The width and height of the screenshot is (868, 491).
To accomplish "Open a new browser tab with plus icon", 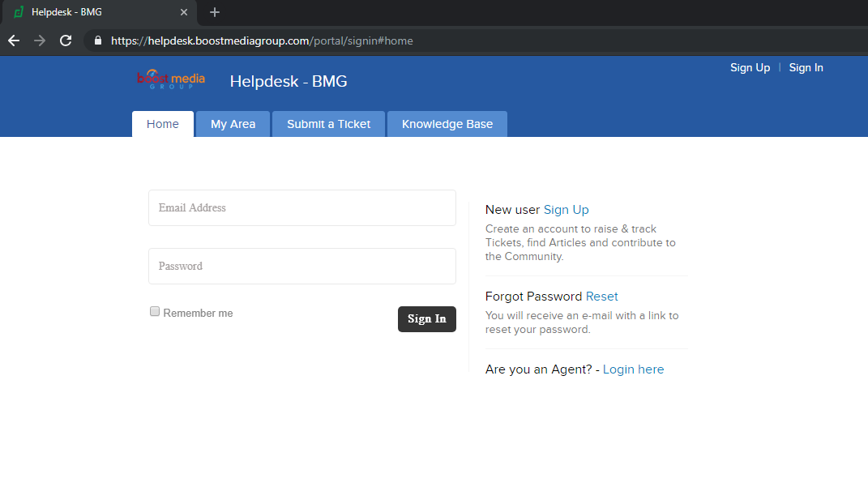I will tap(215, 12).
